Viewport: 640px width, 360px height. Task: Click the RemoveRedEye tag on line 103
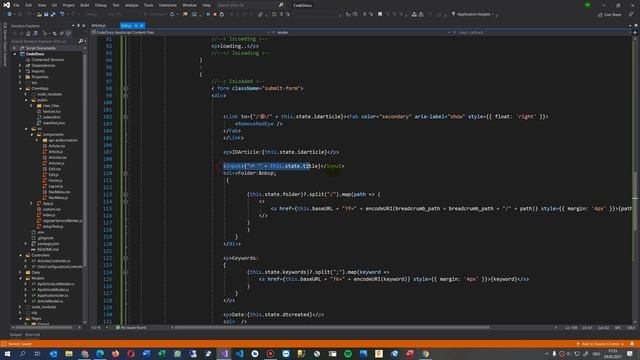coord(258,124)
